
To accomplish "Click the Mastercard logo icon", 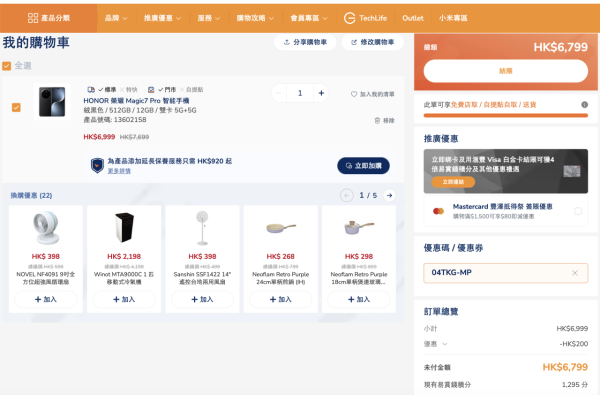I will click(438, 211).
